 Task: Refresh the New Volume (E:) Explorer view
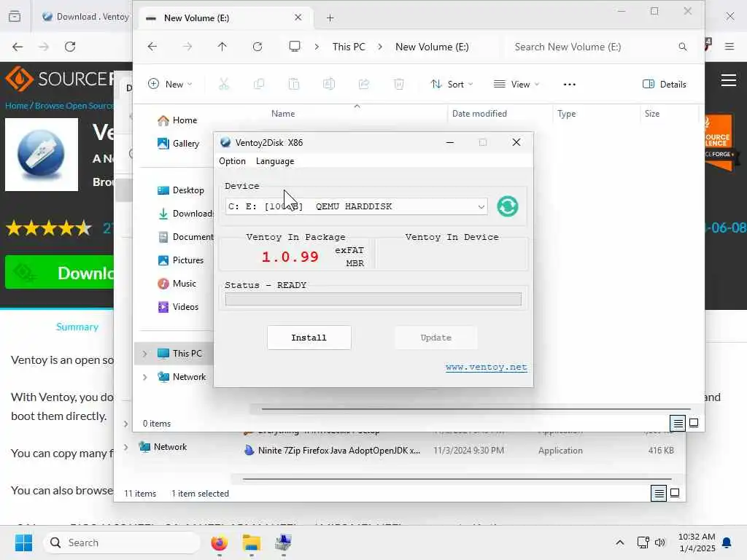pos(258,47)
